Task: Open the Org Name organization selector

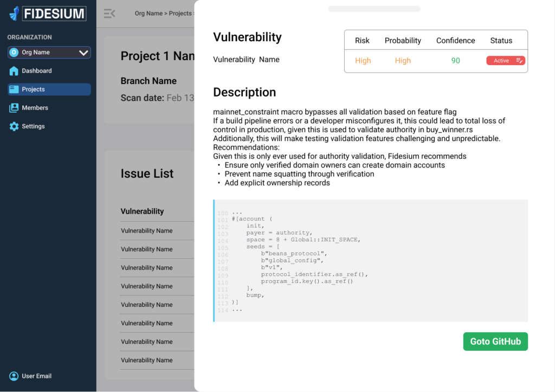Action: coord(49,53)
